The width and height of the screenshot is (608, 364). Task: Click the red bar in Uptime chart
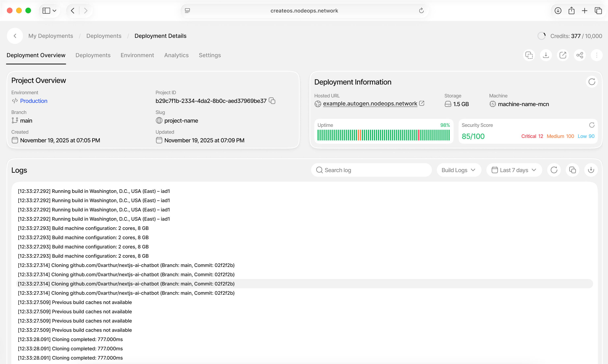419,135
